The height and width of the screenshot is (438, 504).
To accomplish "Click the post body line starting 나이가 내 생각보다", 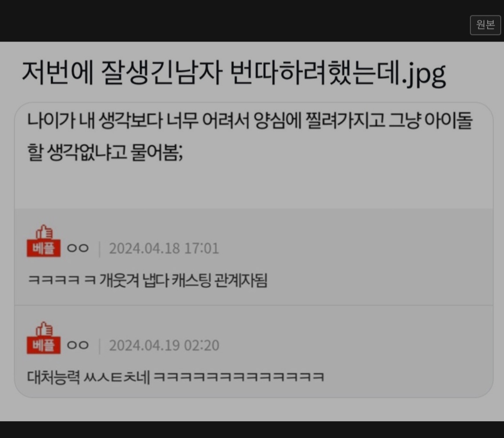I will click(250, 121).
